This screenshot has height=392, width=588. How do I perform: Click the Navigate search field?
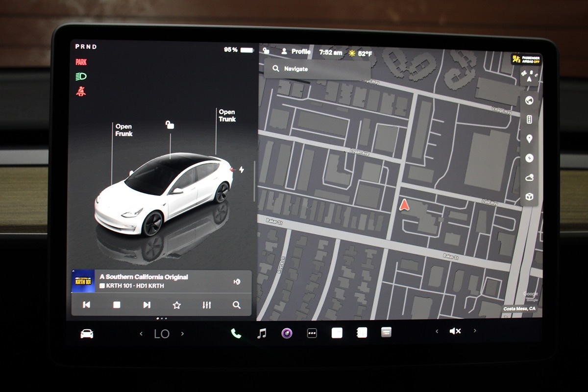(x=317, y=69)
